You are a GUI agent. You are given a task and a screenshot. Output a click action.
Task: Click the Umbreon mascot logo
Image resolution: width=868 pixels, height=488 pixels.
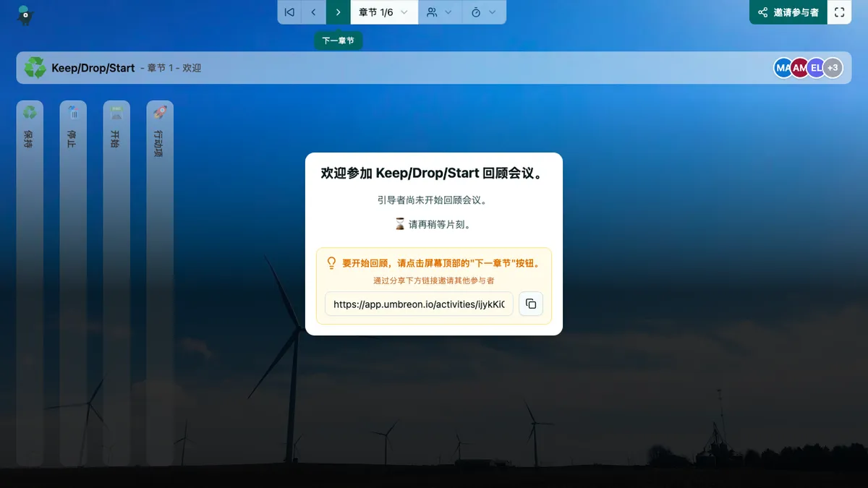25,14
